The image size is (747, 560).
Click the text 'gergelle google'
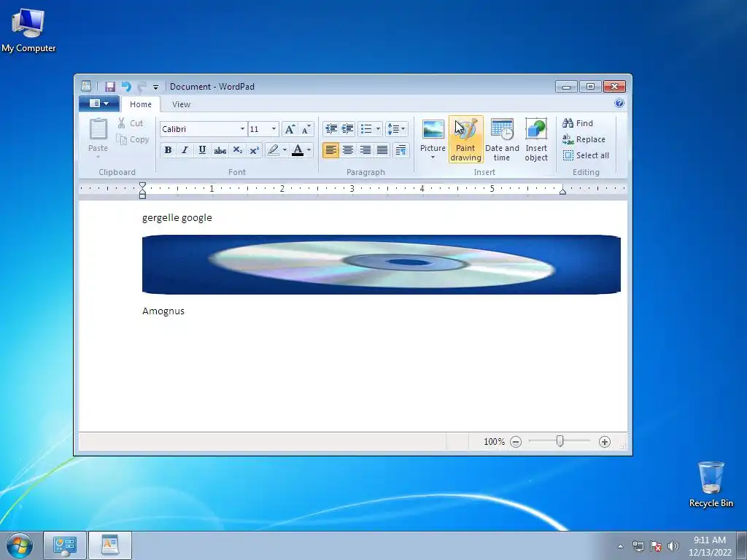click(177, 218)
